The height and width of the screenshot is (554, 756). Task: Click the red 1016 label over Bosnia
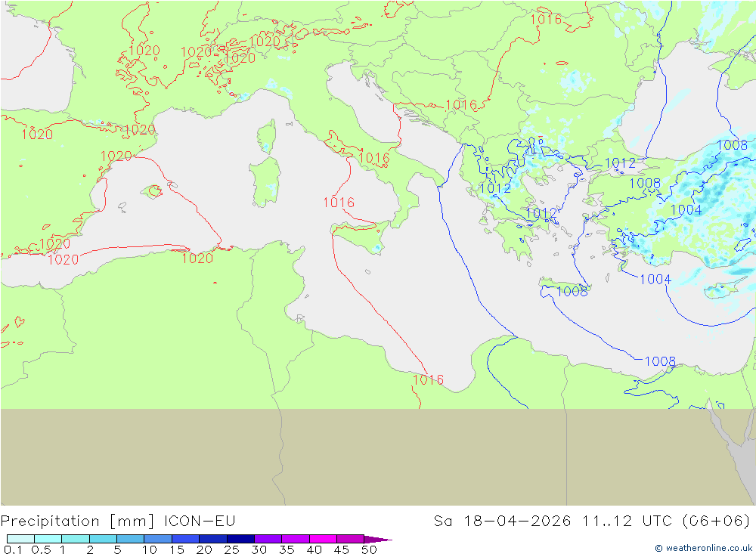tap(461, 104)
